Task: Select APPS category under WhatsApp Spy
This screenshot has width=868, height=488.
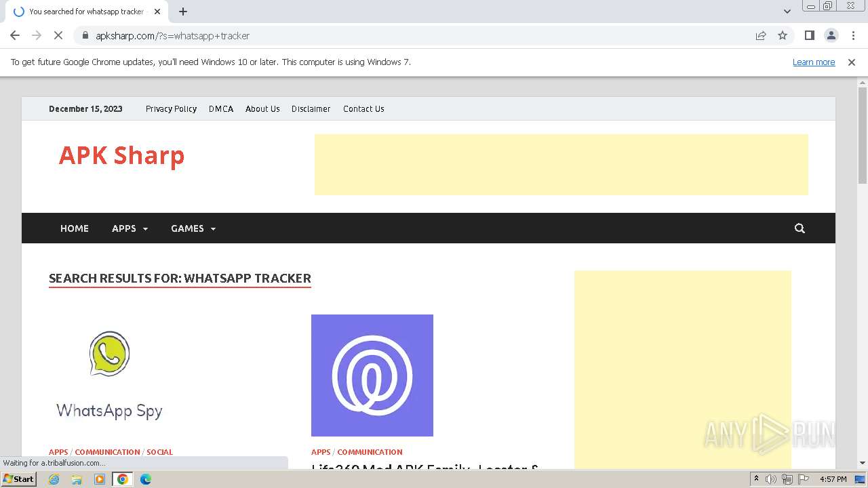Action: point(58,452)
